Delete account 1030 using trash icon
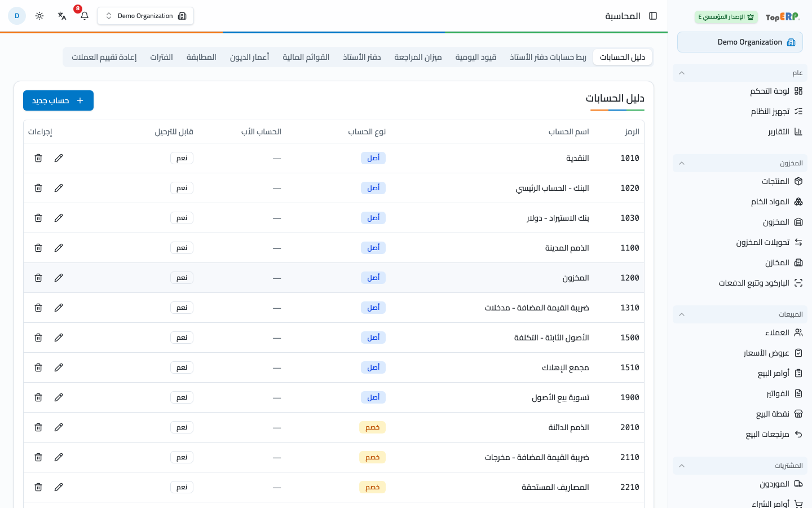812x508 pixels. (38, 218)
